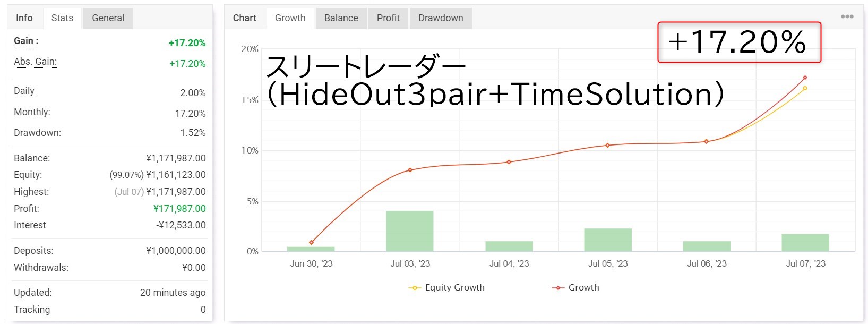Click the Jul 03 green bar

pos(409,231)
